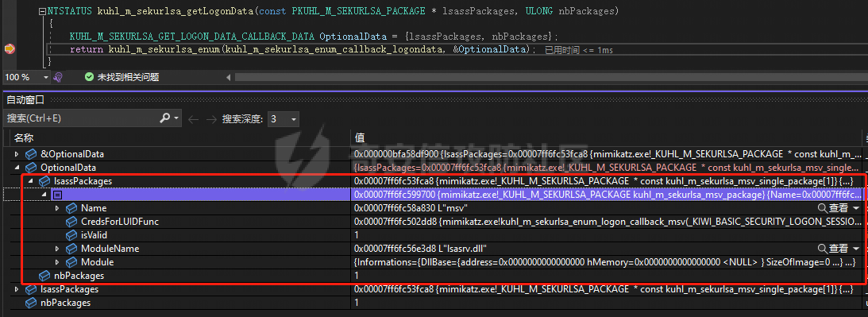Image resolution: width=868 pixels, height=317 pixels.
Task: Open the 查看 visualizer for the "msv" value
Action: tap(834, 208)
